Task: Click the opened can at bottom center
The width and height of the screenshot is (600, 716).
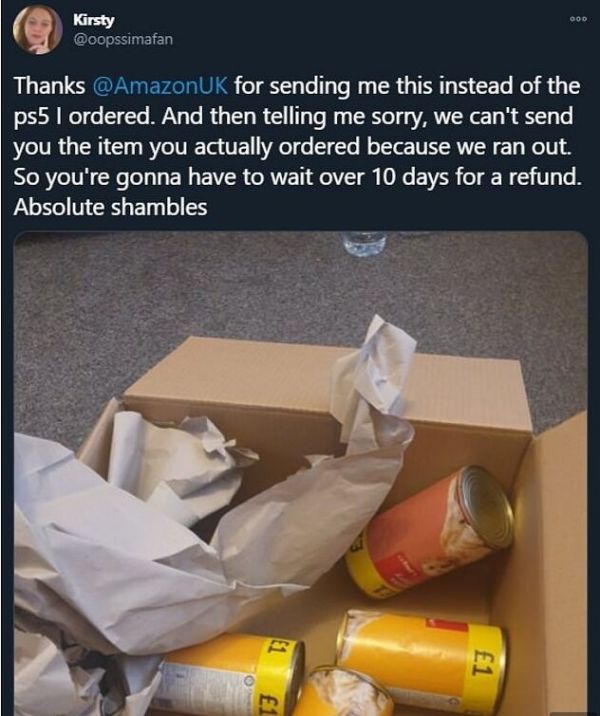Action: pos(343,693)
